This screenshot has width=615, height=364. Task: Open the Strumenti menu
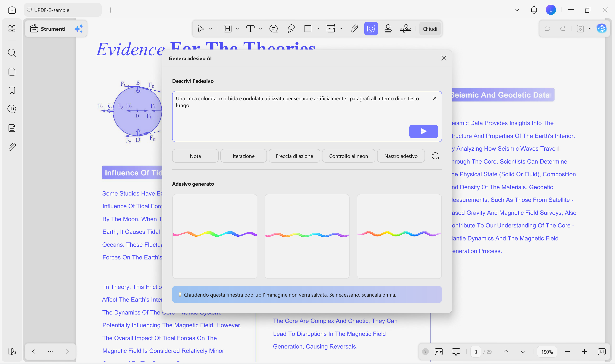pyautogui.click(x=48, y=29)
